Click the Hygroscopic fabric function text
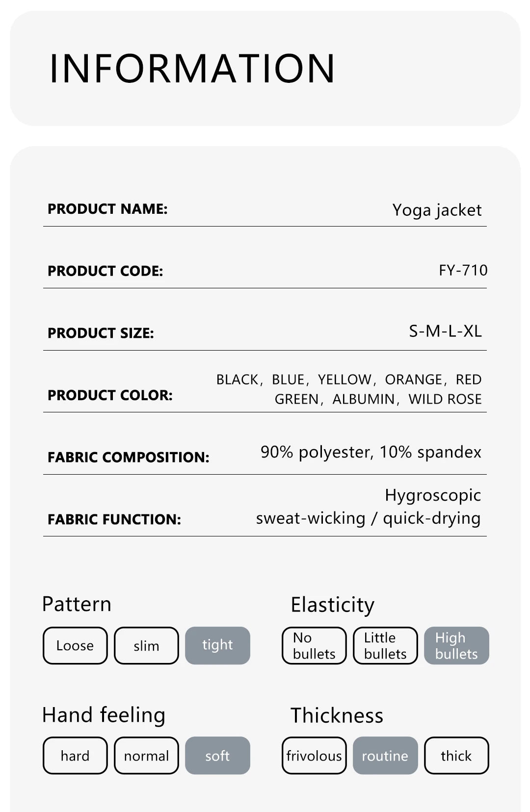This screenshot has width=530, height=812. (432, 495)
